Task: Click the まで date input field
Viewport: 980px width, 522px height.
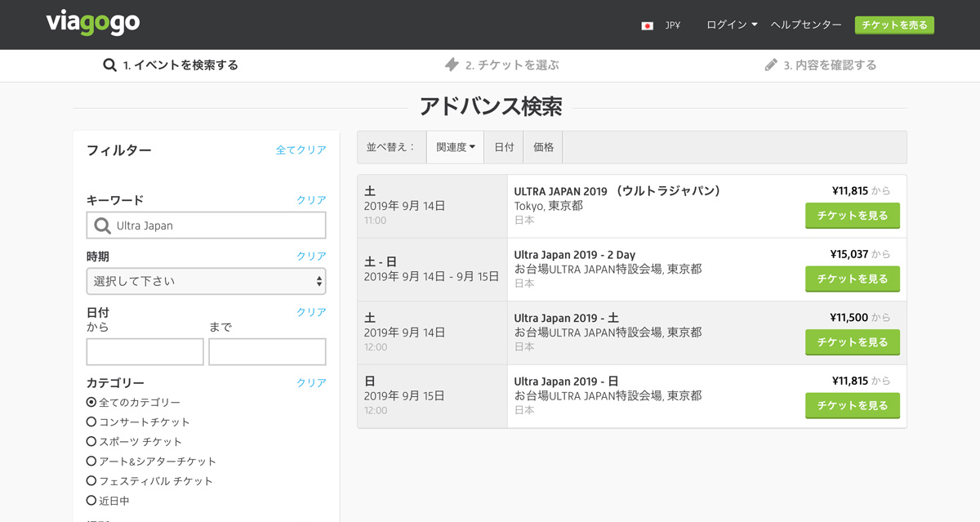Action: 267,352
